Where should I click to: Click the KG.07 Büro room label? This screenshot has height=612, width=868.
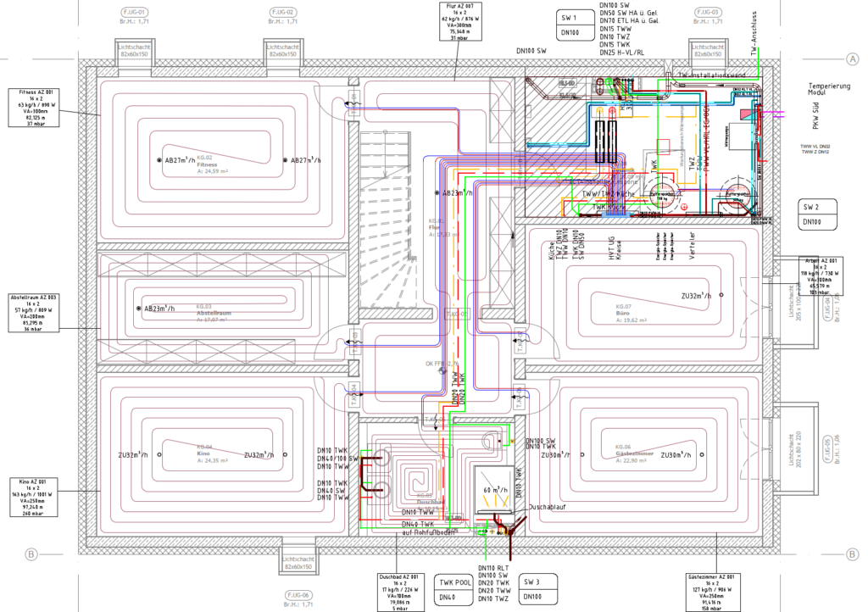(x=631, y=313)
